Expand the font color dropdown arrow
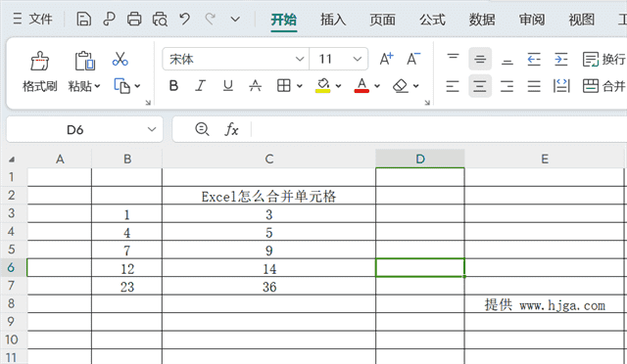 (376, 86)
